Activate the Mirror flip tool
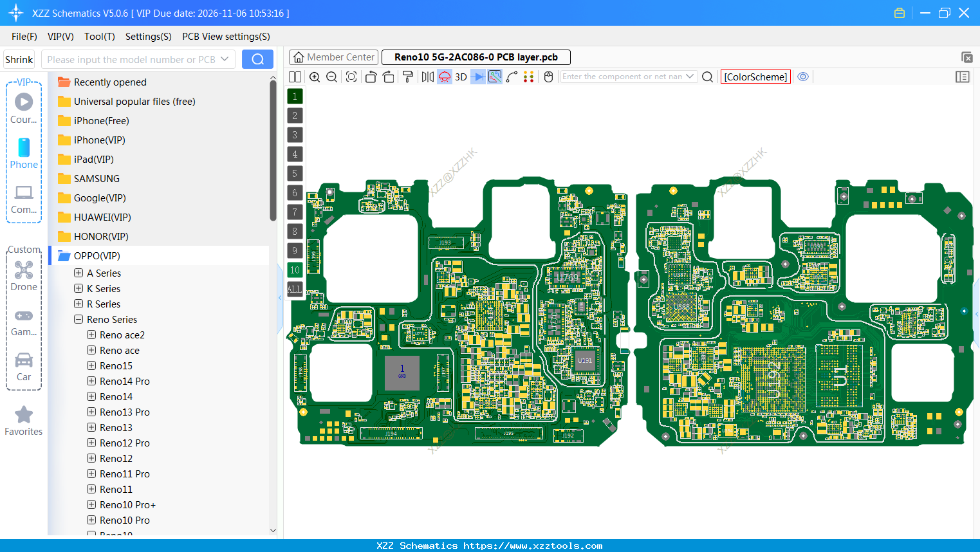This screenshot has width=980, height=552. (x=427, y=77)
